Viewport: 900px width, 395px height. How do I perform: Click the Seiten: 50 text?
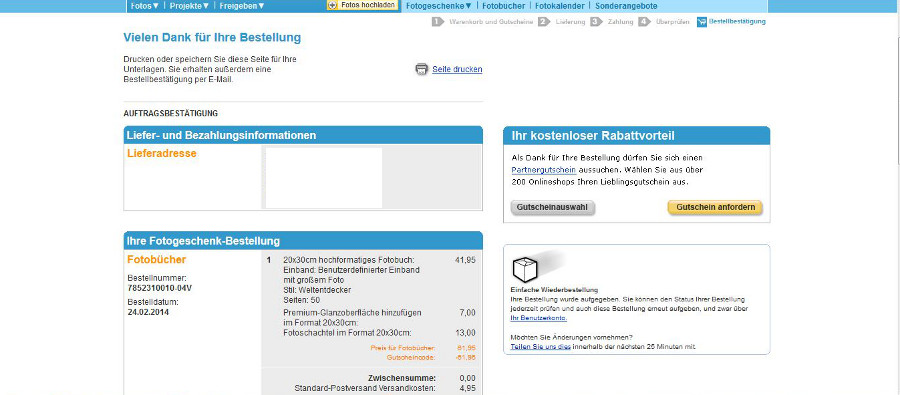click(301, 300)
